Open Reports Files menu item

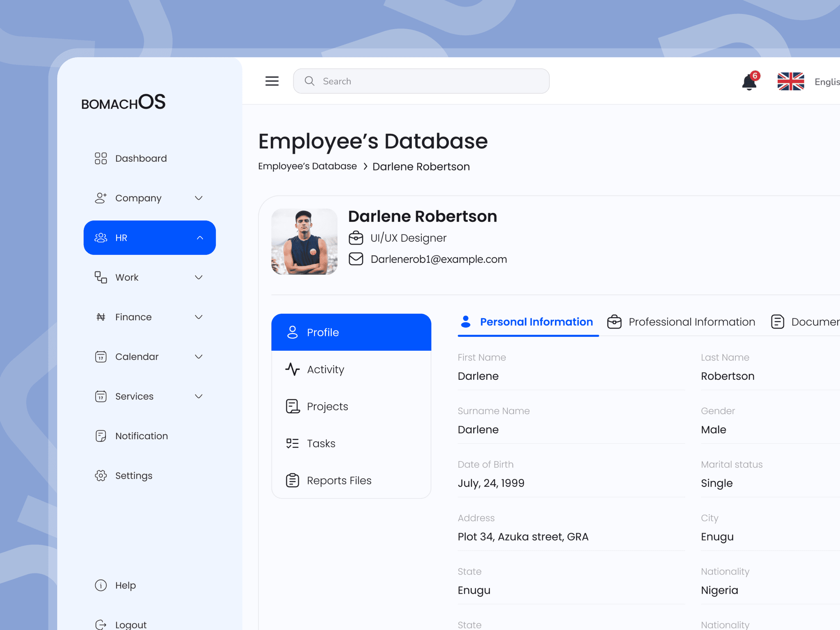click(x=338, y=480)
